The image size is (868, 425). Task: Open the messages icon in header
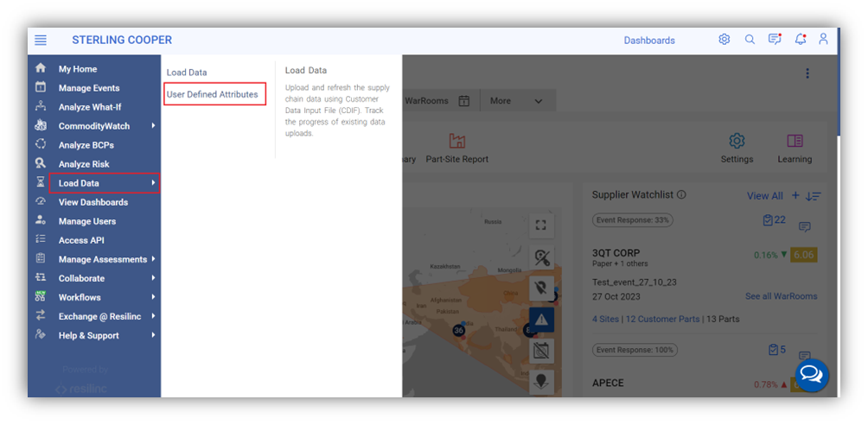[775, 39]
